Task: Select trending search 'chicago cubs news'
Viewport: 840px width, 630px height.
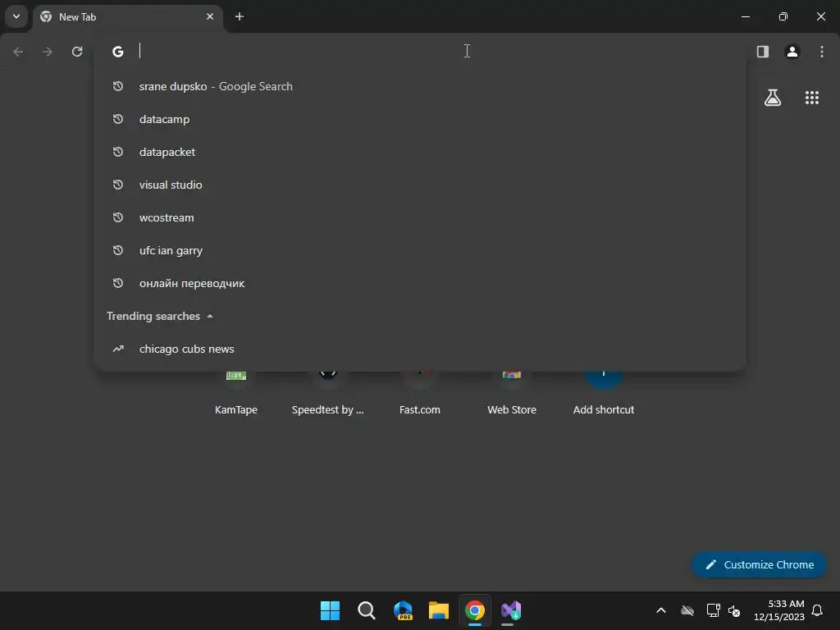Action: (420, 349)
